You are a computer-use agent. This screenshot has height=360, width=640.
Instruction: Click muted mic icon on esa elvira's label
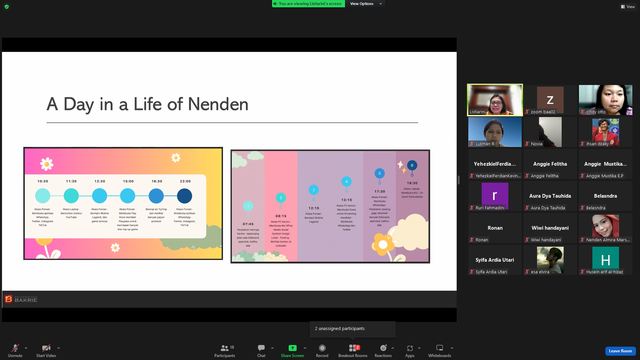pyautogui.click(x=527, y=272)
